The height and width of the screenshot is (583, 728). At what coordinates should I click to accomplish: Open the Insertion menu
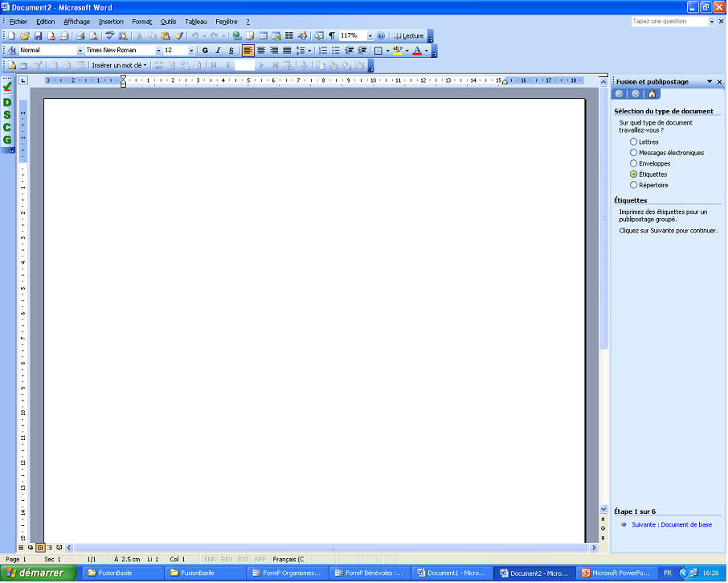point(111,22)
